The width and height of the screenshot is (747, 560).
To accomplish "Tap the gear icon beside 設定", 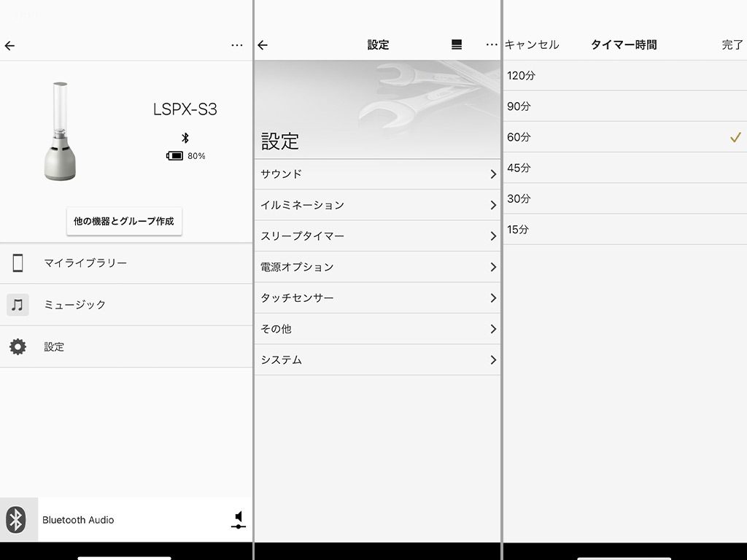I will click(x=18, y=346).
